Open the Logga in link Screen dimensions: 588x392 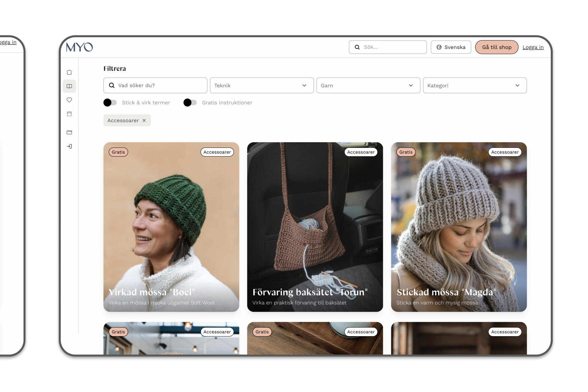point(533,47)
